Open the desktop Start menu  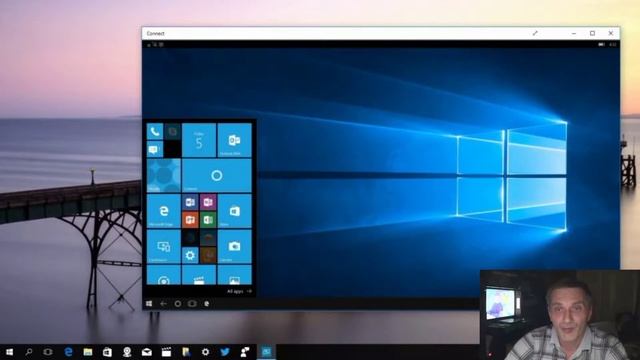[9, 352]
